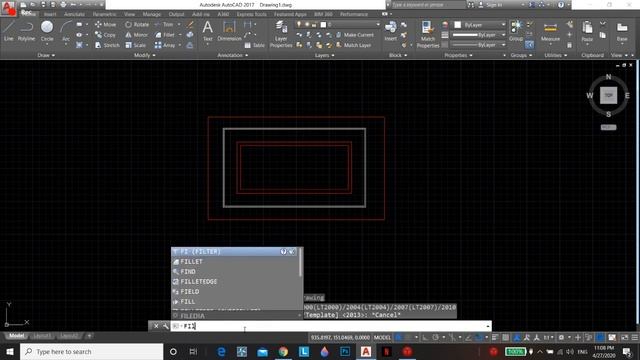This screenshot has height=360, width=640.
Task: Expand the Draw panel
Action: [46, 55]
